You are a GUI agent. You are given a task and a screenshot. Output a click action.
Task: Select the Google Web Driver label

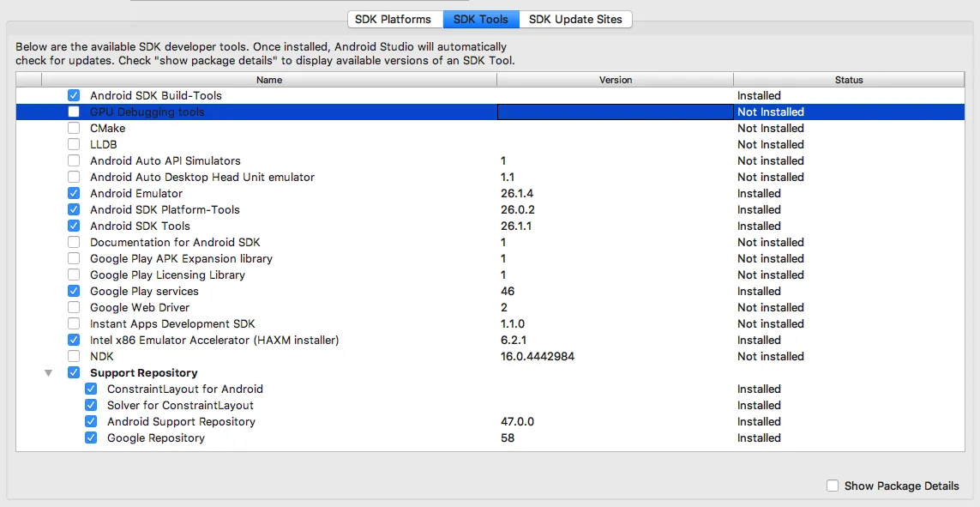click(140, 307)
